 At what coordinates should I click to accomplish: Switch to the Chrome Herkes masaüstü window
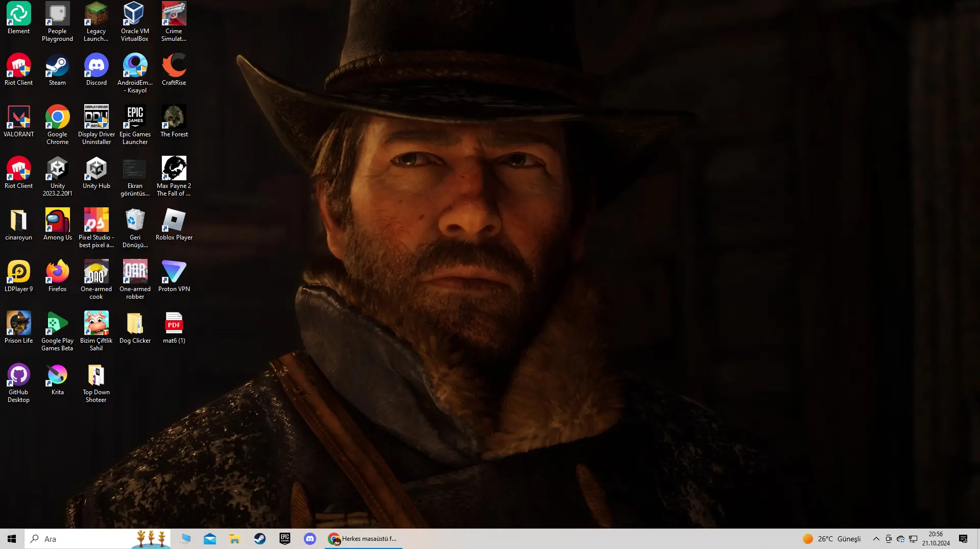(x=364, y=539)
